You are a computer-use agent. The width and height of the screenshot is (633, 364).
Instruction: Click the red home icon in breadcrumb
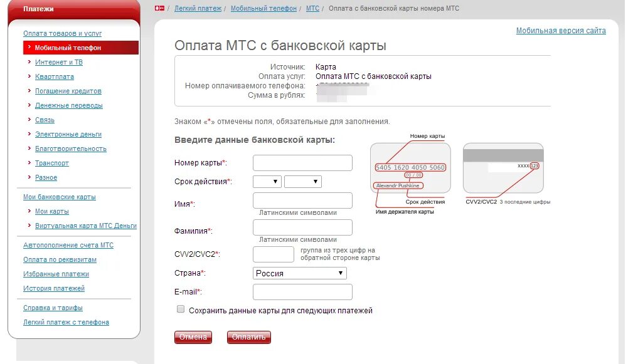coord(159,8)
